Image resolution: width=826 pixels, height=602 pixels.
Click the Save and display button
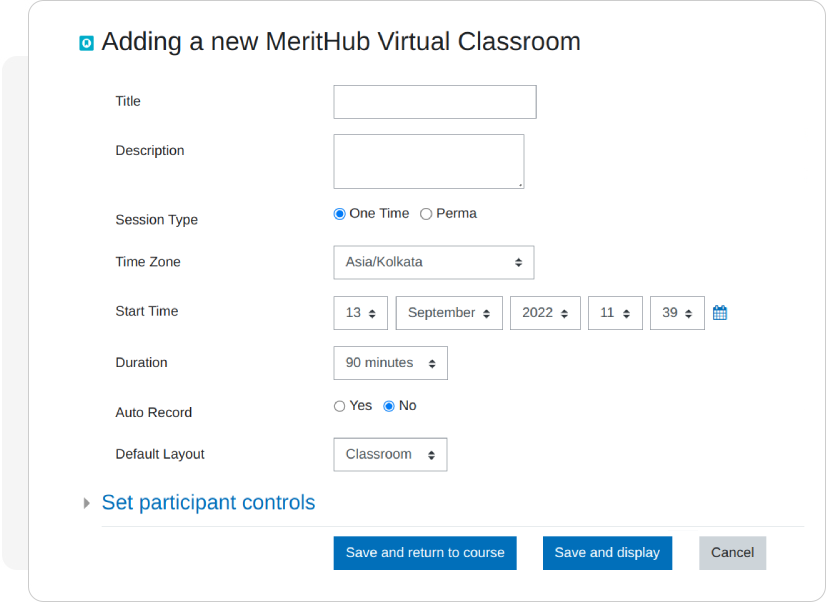click(607, 553)
